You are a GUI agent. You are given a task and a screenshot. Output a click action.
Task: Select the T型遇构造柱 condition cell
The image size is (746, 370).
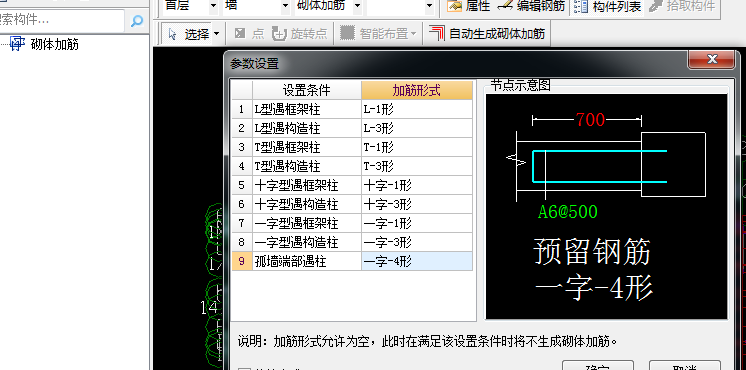pyautogui.click(x=307, y=166)
